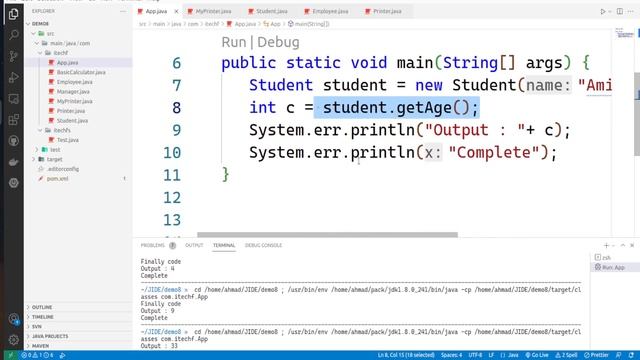Open the Explorer view in activity bar
This screenshot has width=640, height=360.
click(13, 14)
